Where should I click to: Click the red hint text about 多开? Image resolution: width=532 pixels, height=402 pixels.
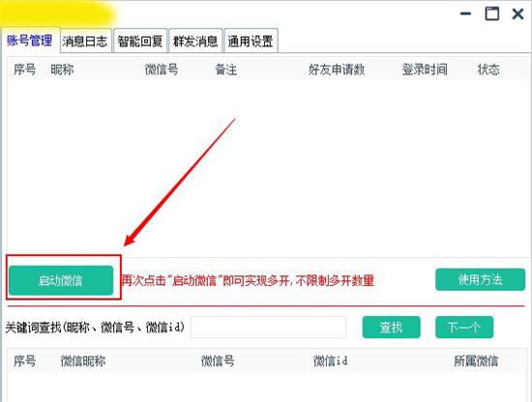tap(248, 280)
